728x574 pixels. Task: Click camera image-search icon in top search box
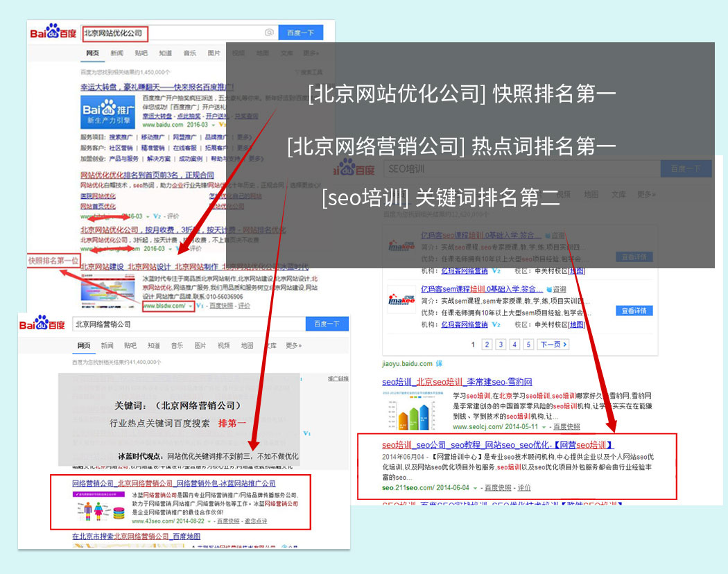tap(269, 32)
